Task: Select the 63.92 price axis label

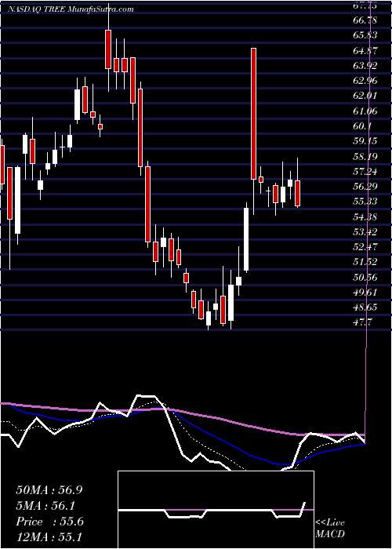Action: click(x=365, y=65)
